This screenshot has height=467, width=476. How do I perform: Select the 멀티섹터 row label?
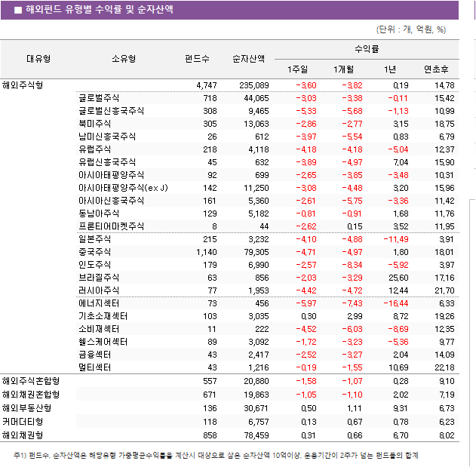click(95, 367)
